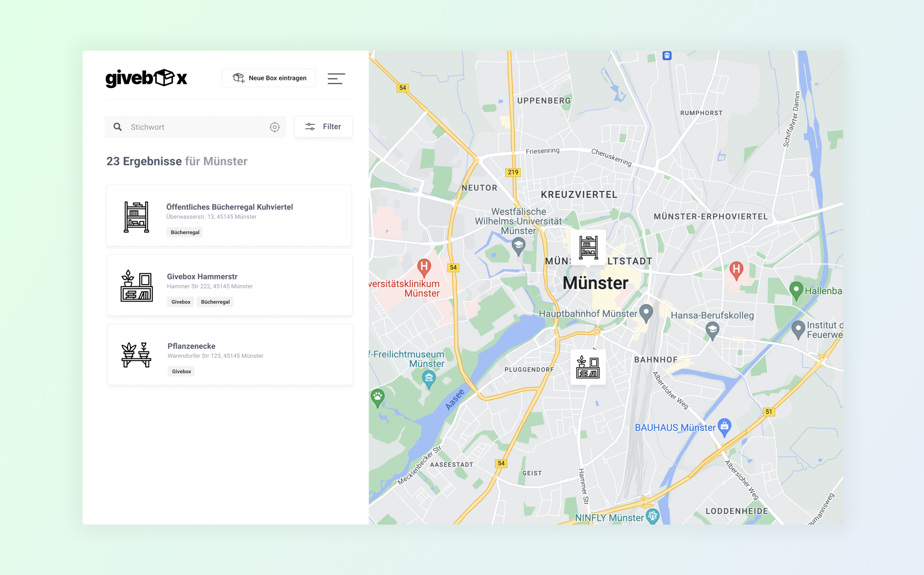Click the Stichwort search input field
Screen dimensions: 924x575
point(196,127)
